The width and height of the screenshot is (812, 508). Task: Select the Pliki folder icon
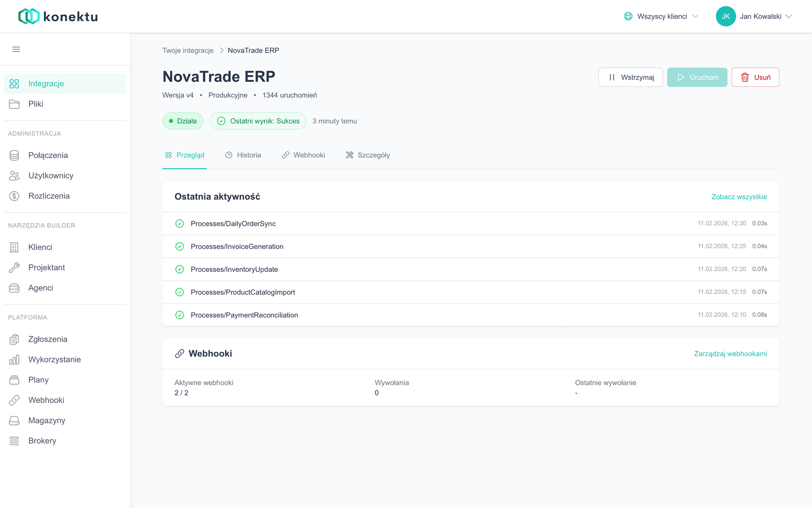14,104
